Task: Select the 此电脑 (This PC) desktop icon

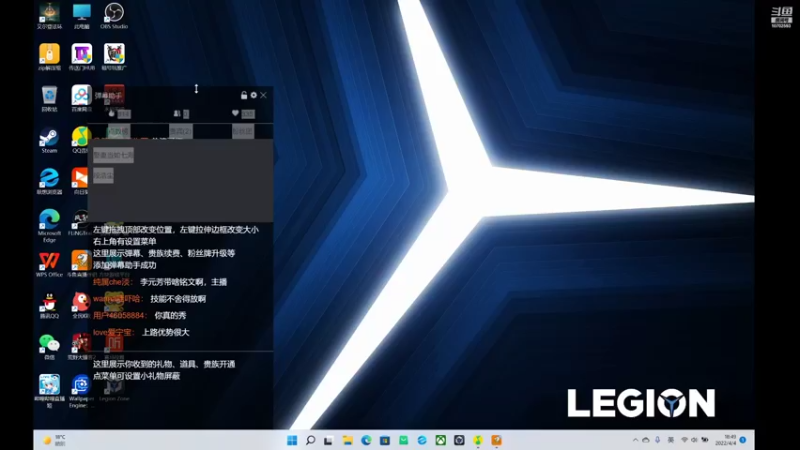Action: tap(81, 15)
